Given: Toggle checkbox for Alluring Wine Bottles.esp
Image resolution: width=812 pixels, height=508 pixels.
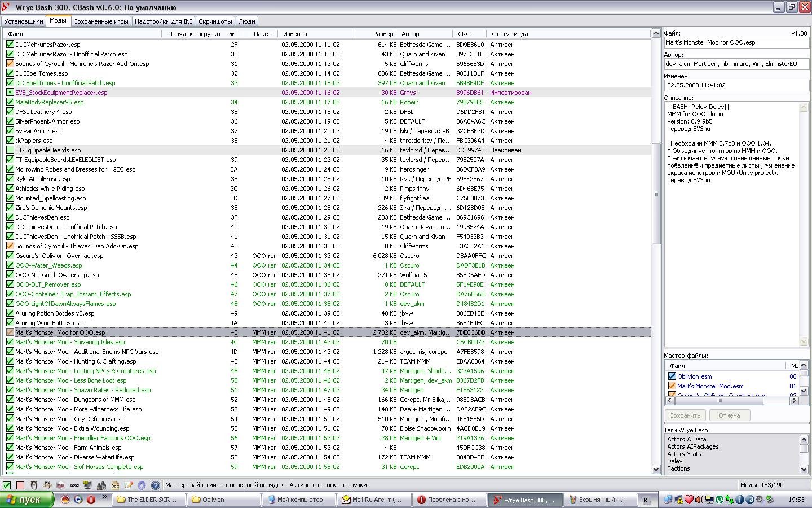Looking at the screenshot, I should (10, 323).
